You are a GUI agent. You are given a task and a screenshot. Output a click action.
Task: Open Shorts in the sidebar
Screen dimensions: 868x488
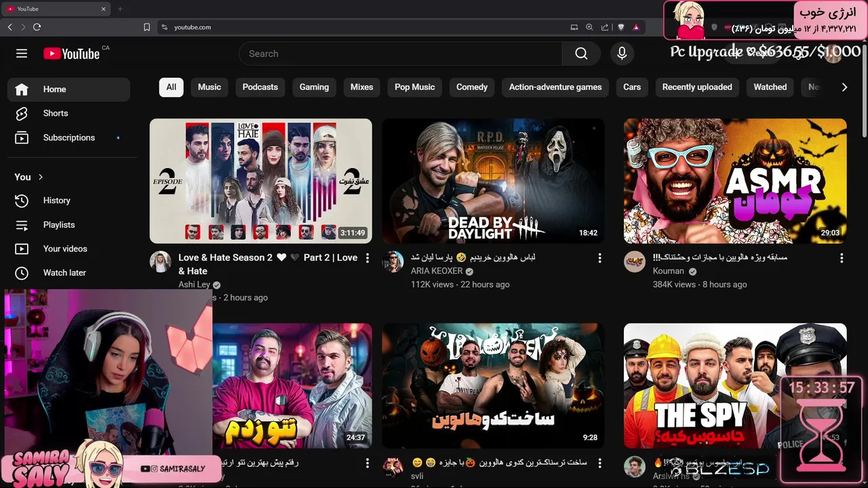(68, 113)
